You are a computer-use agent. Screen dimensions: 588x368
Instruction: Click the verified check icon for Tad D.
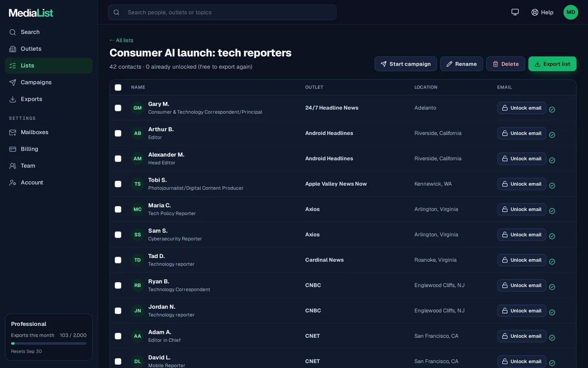coord(552,262)
